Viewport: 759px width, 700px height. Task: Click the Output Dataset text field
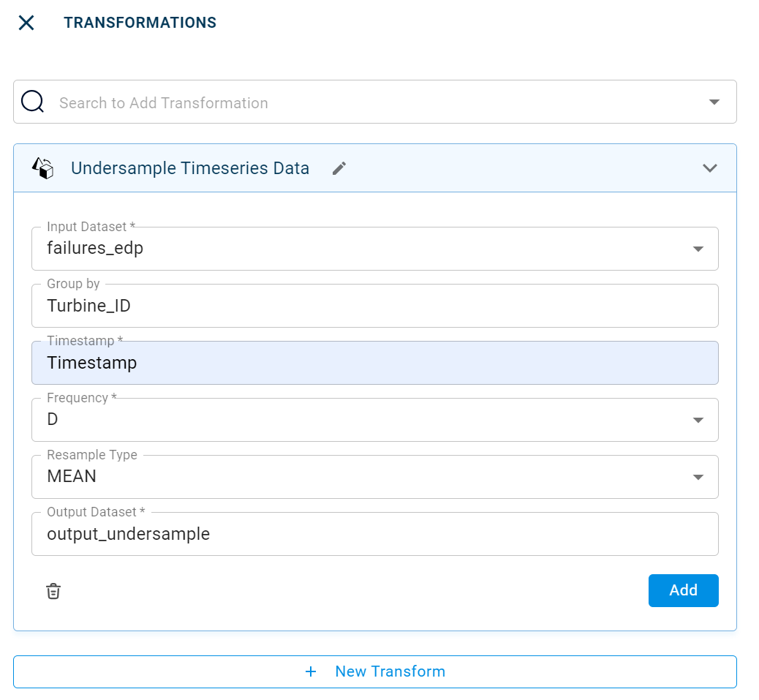point(374,534)
